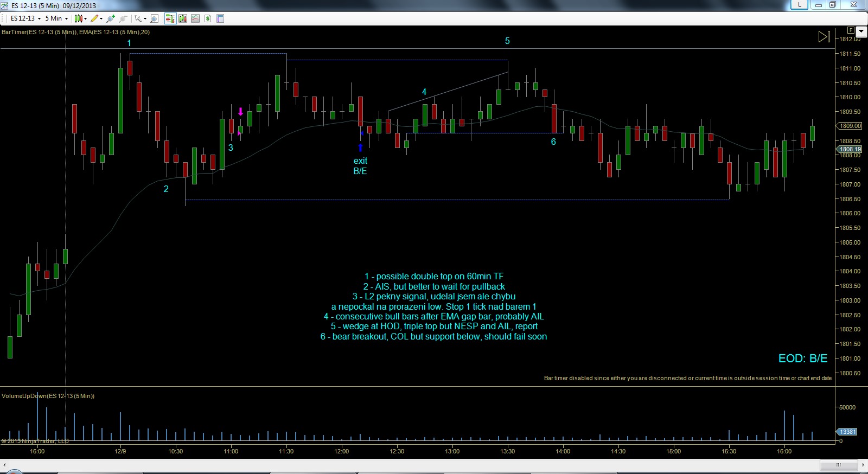This screenshot has width=868, height=474.
Task: Open the 5 Min interval dropdown
Action: point(56,18)
